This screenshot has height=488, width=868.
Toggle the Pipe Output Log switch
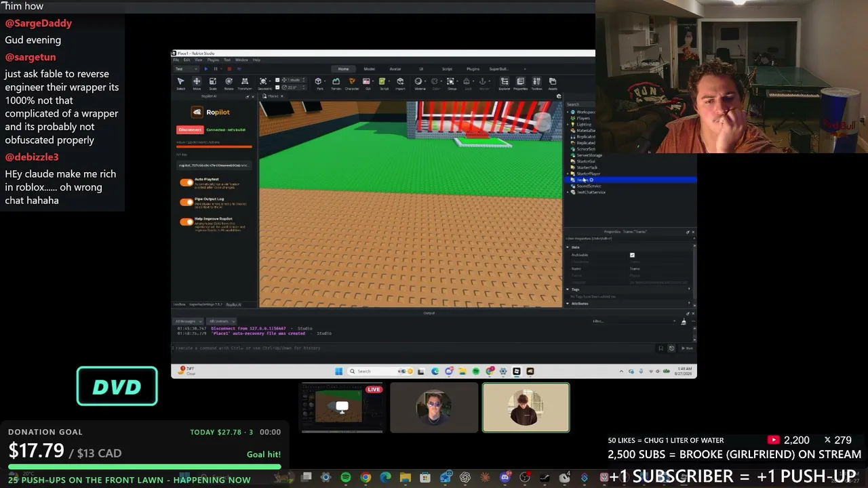[x=186, y=202]
